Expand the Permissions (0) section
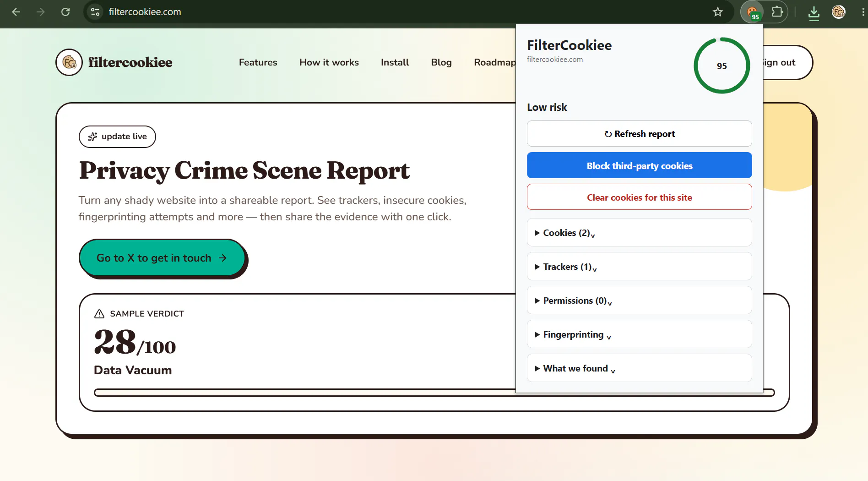The image size is (868, 481). tap(639, 301)
